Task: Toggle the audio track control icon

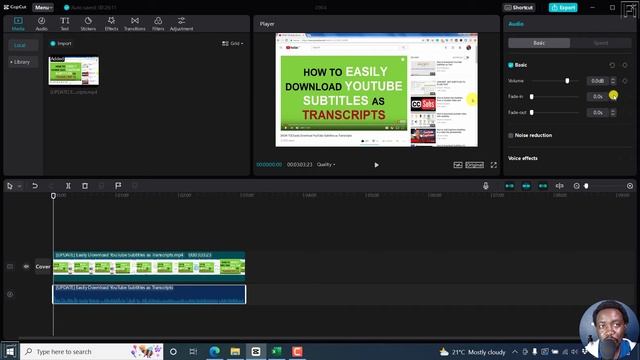Action: (10, 294)
